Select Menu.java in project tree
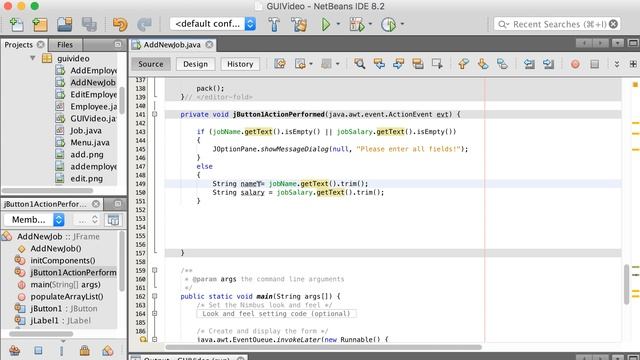Viewport: 640px width, 360px height. (x=90, y=142)
